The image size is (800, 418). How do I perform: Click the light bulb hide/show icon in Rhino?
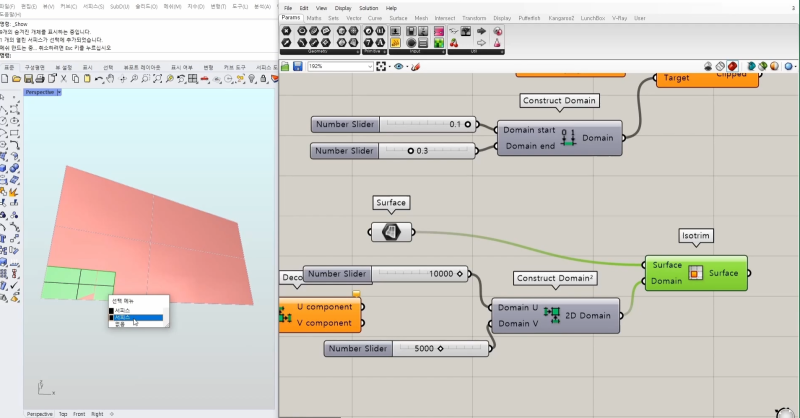click(x=252, y=79)
